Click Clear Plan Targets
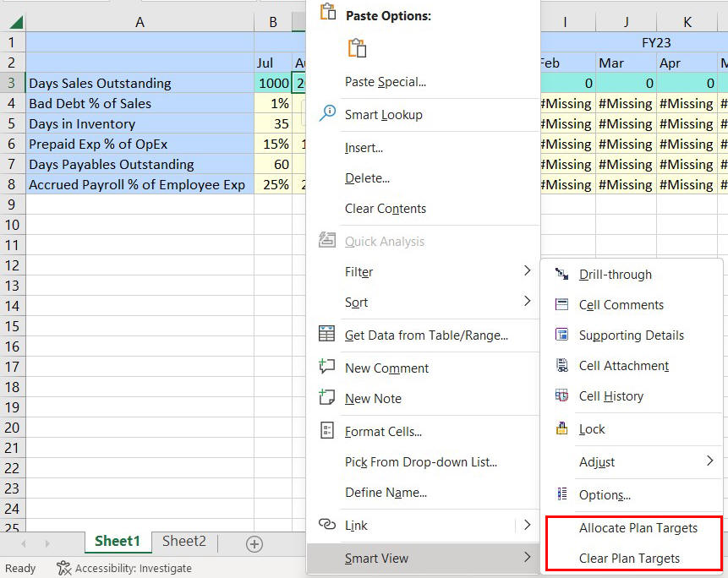 632,559
